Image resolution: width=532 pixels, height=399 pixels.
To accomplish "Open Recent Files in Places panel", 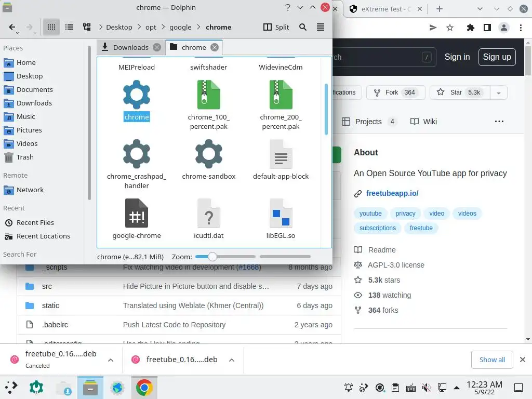I will (35, 222).
